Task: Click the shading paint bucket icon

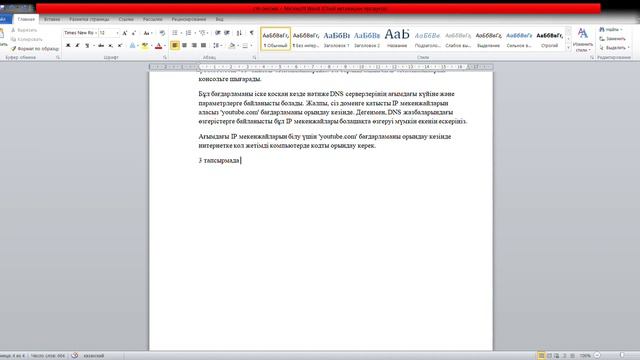Action: click(232, 46)
